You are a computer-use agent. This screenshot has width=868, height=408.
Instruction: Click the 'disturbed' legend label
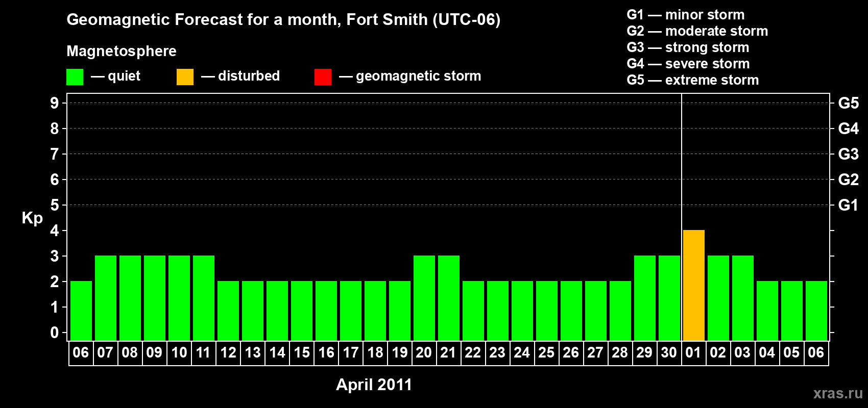249,76
